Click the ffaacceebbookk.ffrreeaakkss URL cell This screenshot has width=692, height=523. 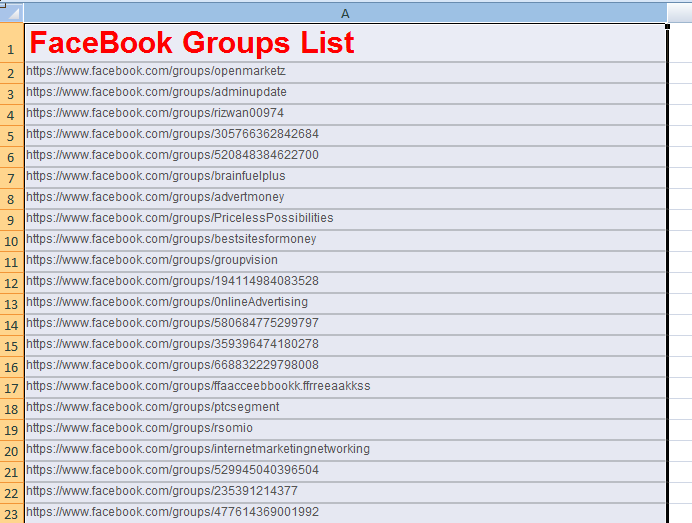click(x=345, y=387)
